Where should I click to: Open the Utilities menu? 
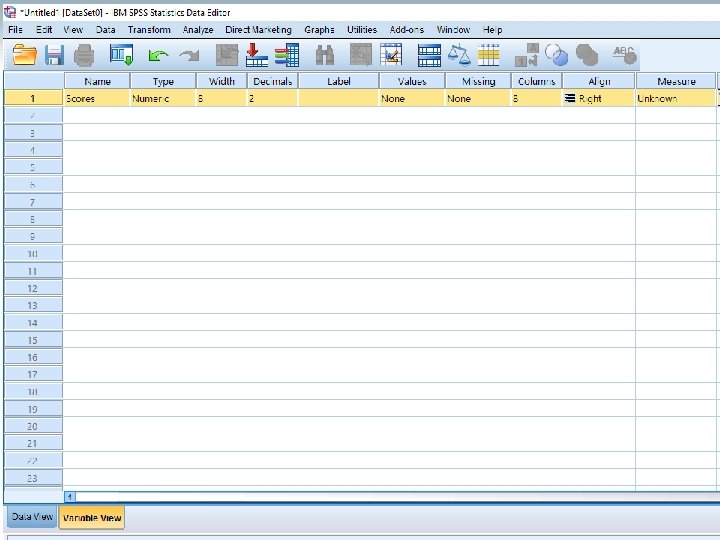coord(362,30)
